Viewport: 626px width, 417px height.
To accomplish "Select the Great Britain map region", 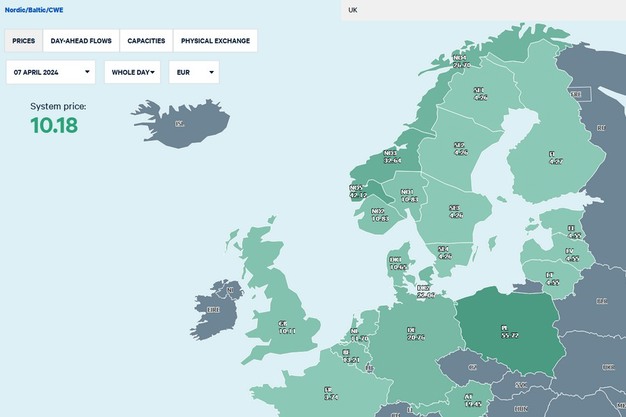I will [x=285, y=325].
